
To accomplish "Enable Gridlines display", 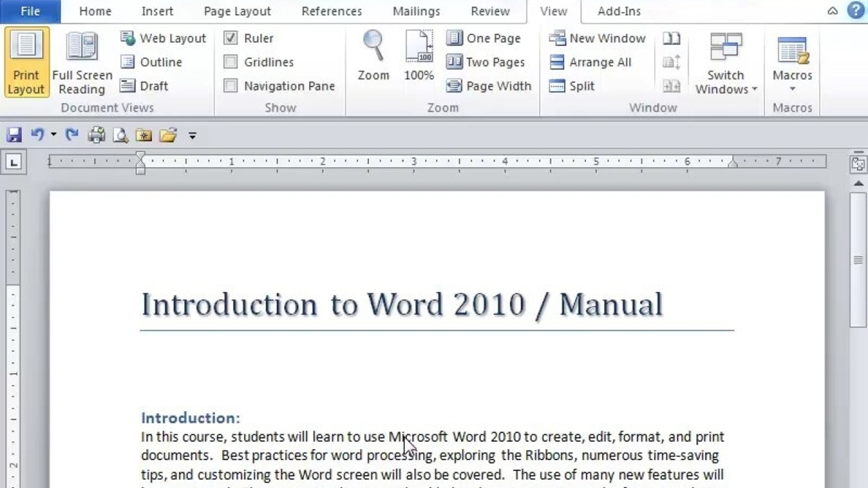I will click(231, 62).
